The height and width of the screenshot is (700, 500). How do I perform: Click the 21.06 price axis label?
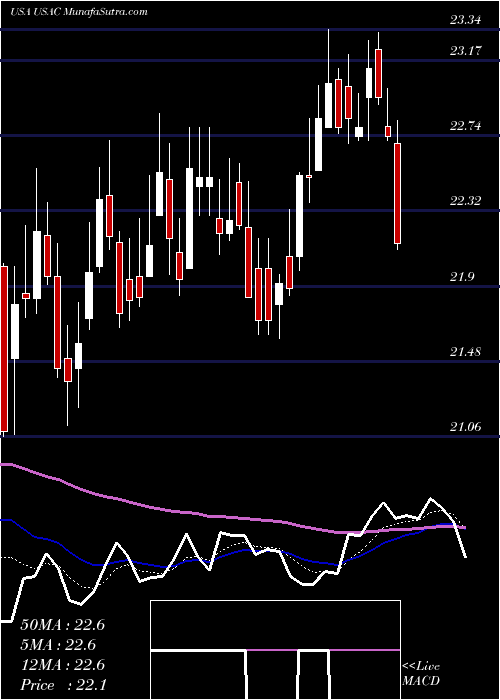click(465, 427)
